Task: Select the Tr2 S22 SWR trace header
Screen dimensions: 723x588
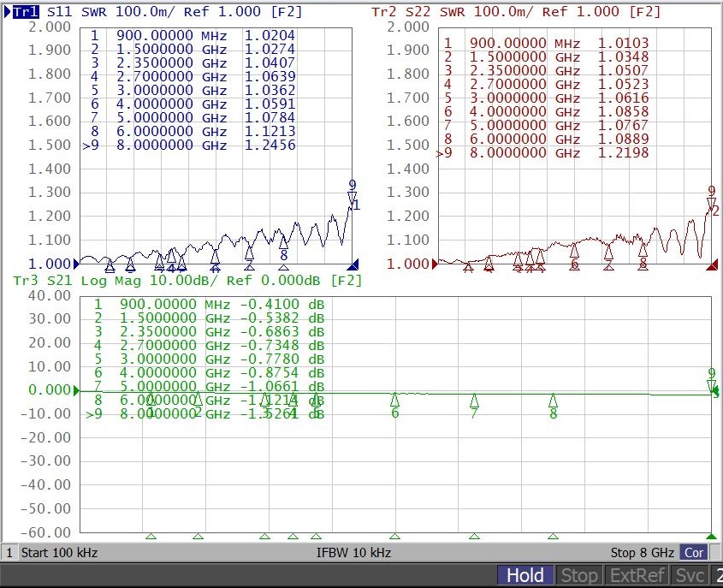Action: [x=516, y=12]
